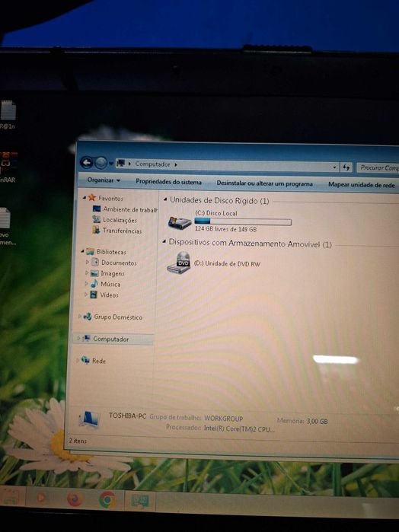The height and width of the screenshot is (532, 399).
Task: Click the C: drive usage bar
Action: pos(243,222)
